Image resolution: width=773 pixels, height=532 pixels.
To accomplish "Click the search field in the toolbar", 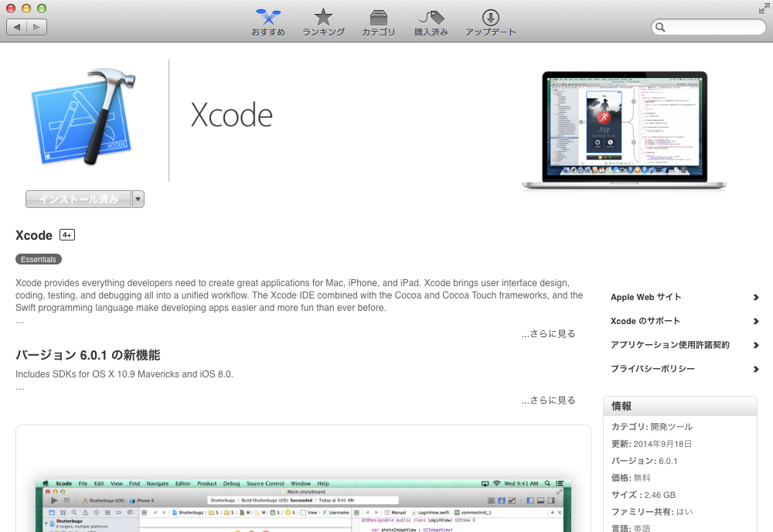I will click(x=708, y=27).
